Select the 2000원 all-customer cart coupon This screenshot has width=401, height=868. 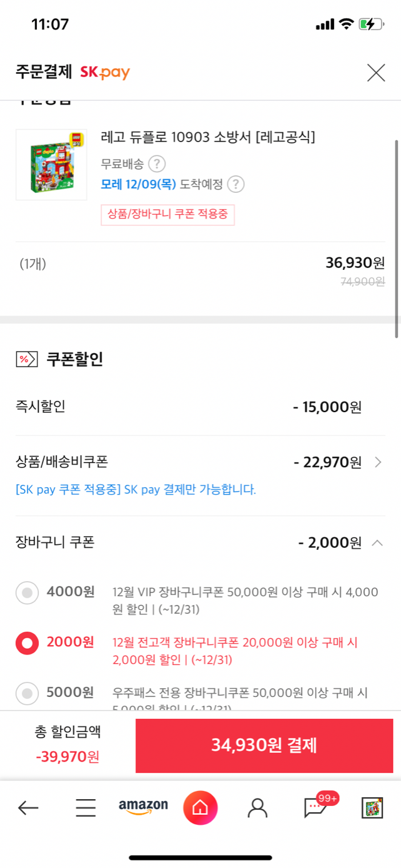tap(27, 643)
